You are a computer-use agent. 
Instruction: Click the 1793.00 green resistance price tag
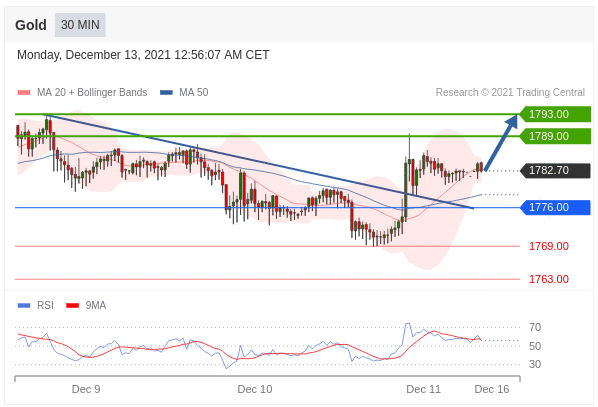[x=555, y=114]
